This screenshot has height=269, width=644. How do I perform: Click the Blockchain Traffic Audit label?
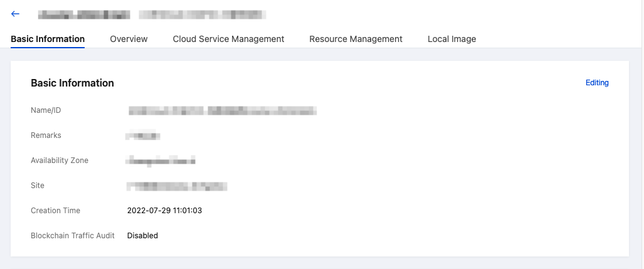coord(73,236)
